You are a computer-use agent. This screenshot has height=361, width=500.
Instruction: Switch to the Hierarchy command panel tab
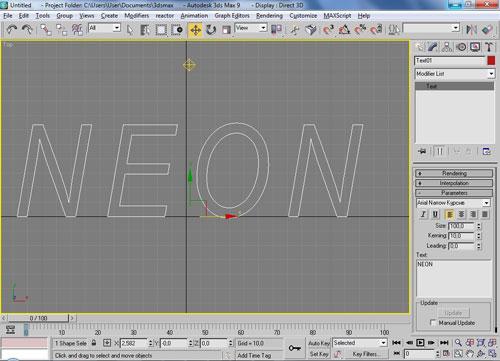pyautogui.click(x=447, y=47)
